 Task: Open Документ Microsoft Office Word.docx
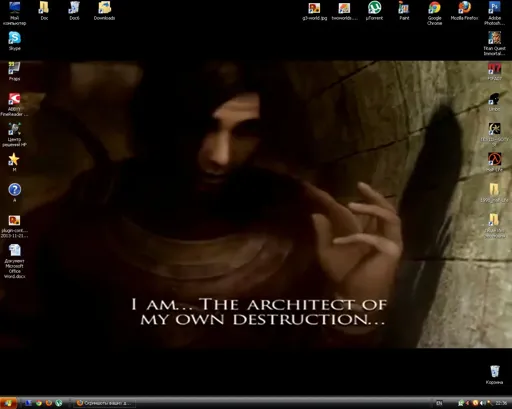click(14, 261)
